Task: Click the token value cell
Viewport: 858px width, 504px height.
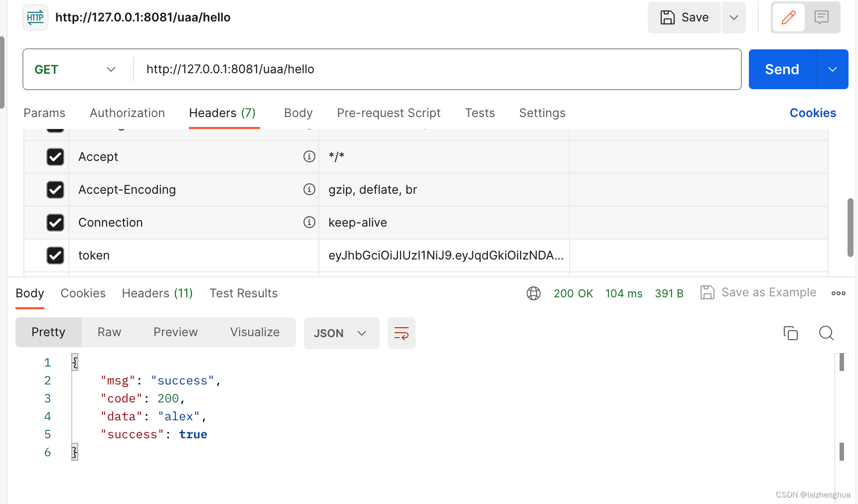Action: (444, 255)
